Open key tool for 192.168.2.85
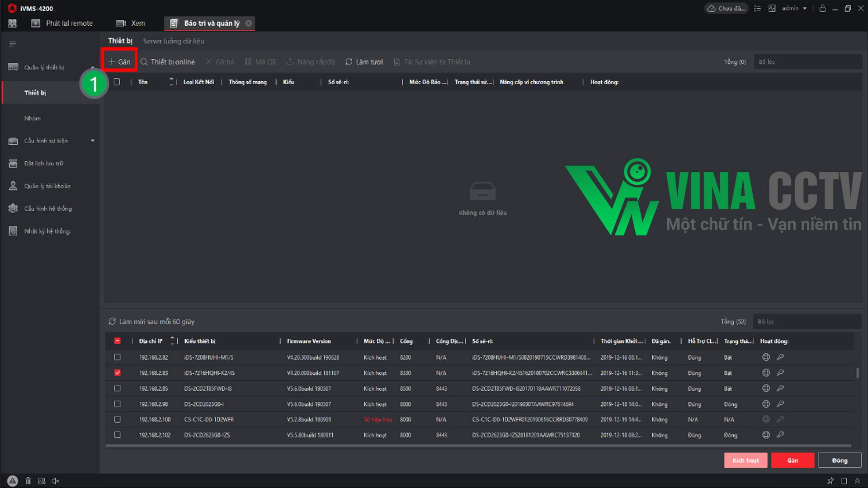 (x=780, y=388)
